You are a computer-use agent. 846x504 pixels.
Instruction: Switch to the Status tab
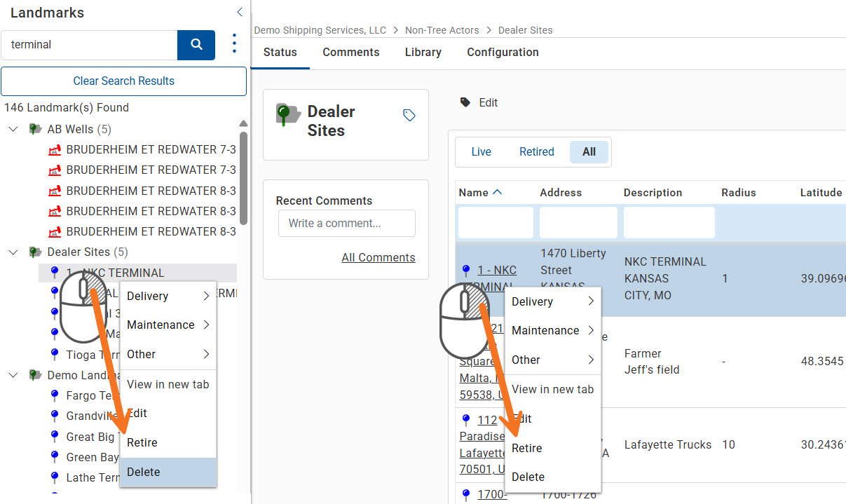point(280,52)
